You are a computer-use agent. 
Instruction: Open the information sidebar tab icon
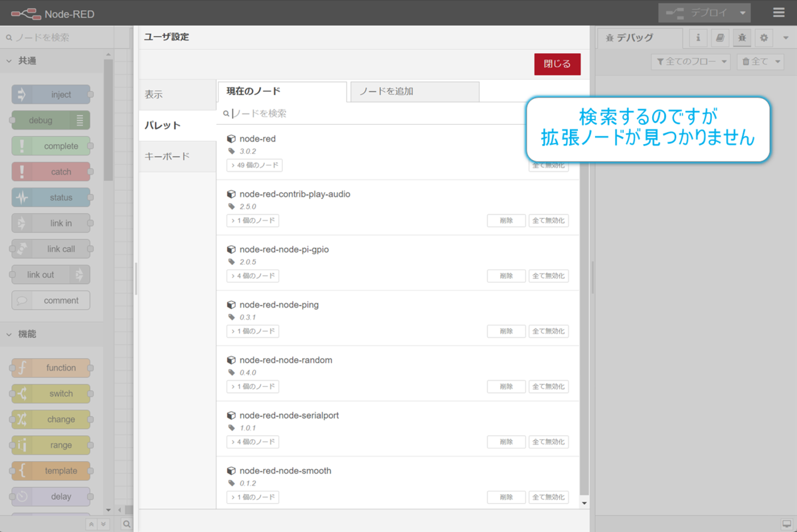tap(698, 38)
